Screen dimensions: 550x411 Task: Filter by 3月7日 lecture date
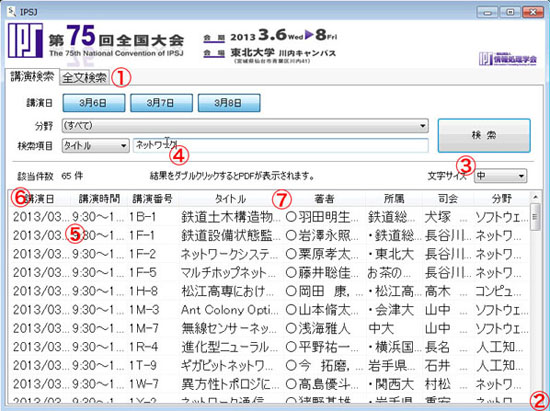coord(161,103)
